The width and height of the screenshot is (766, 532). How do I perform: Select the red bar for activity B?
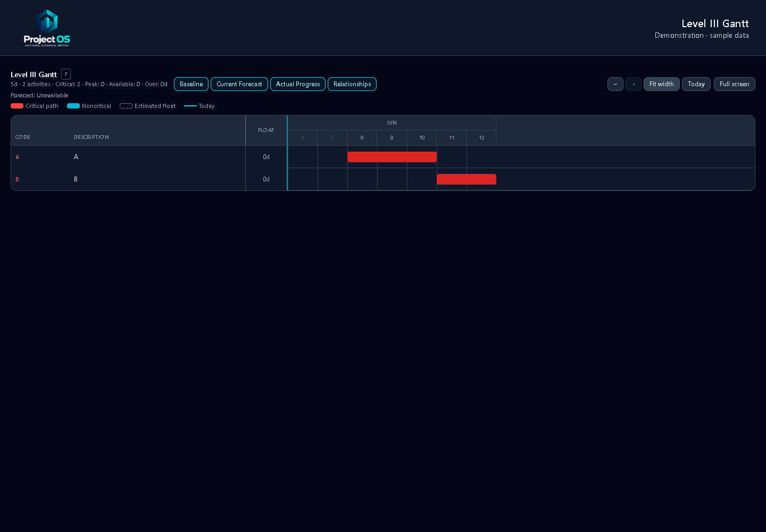coord(467,179)
